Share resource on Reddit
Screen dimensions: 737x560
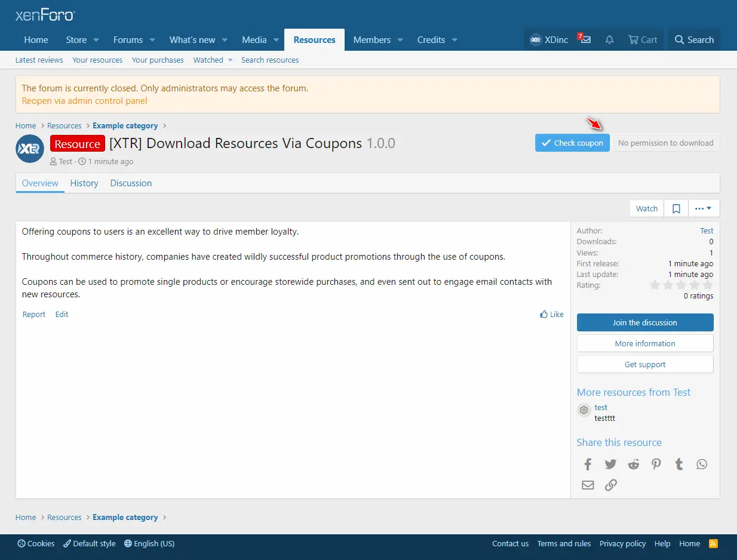(633, 464)
